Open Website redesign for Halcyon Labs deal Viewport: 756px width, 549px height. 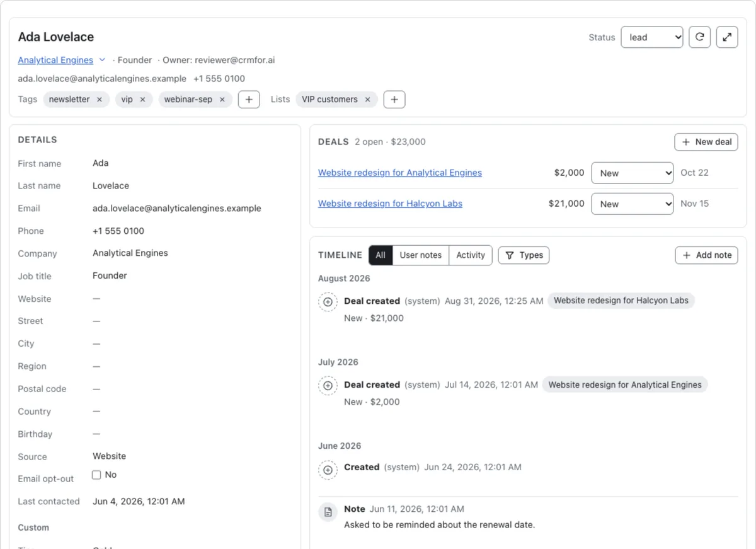point(390,204)
